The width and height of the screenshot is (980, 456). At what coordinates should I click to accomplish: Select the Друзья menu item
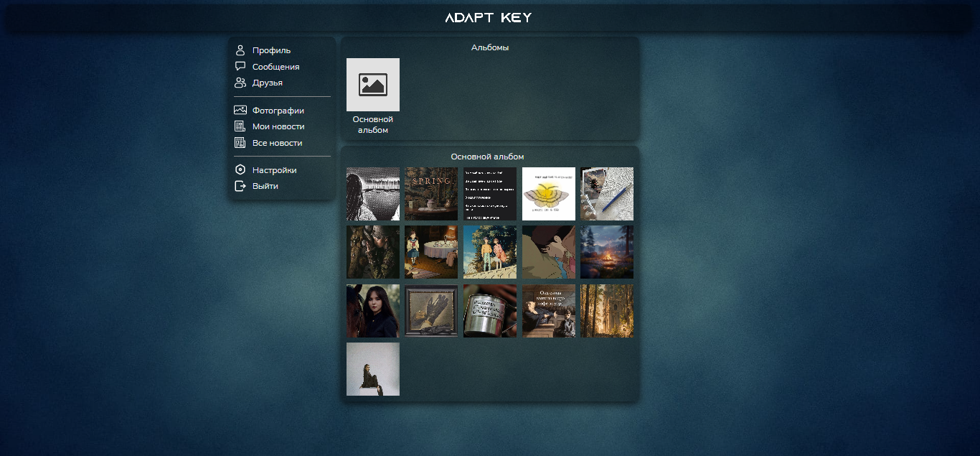(x=268, y=83)
